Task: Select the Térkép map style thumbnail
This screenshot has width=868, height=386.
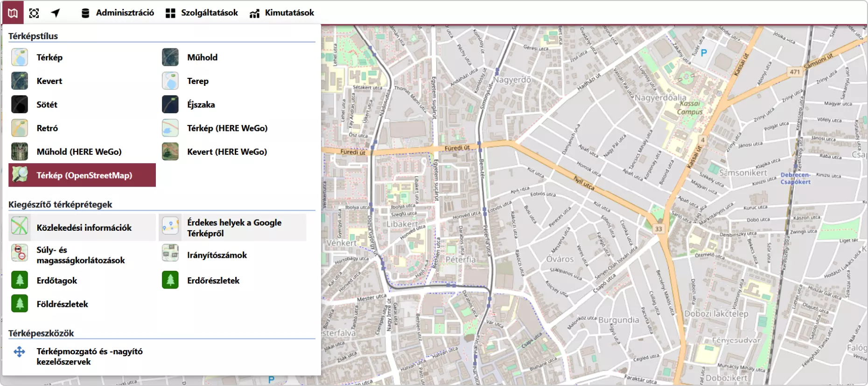Action: pos(20,57)
